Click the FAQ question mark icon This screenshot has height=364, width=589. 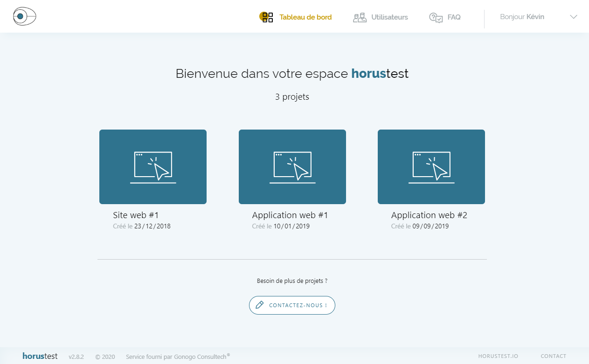click(x=436, y=18)
